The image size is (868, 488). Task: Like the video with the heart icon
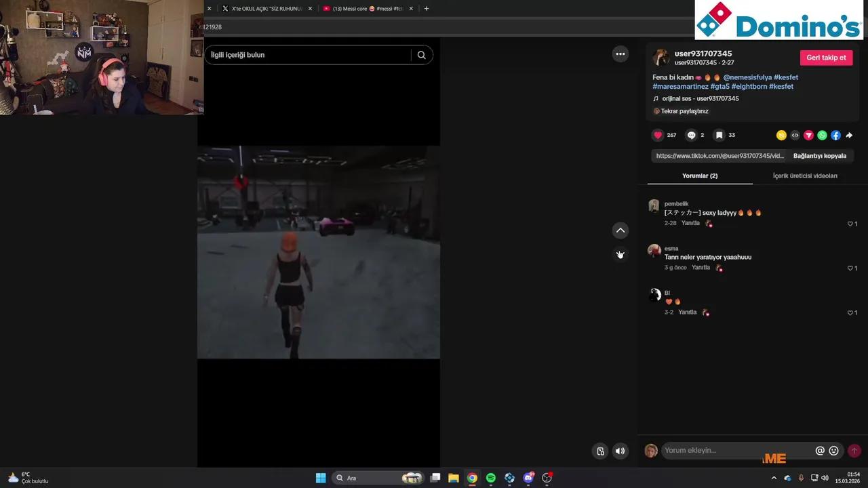tap(658, 135)
